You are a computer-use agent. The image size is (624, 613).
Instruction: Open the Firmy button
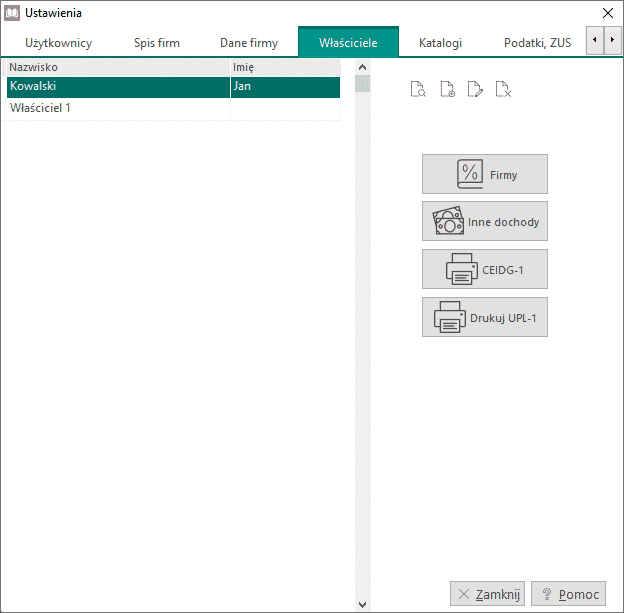pyautogui.click(x=485, y=174)
